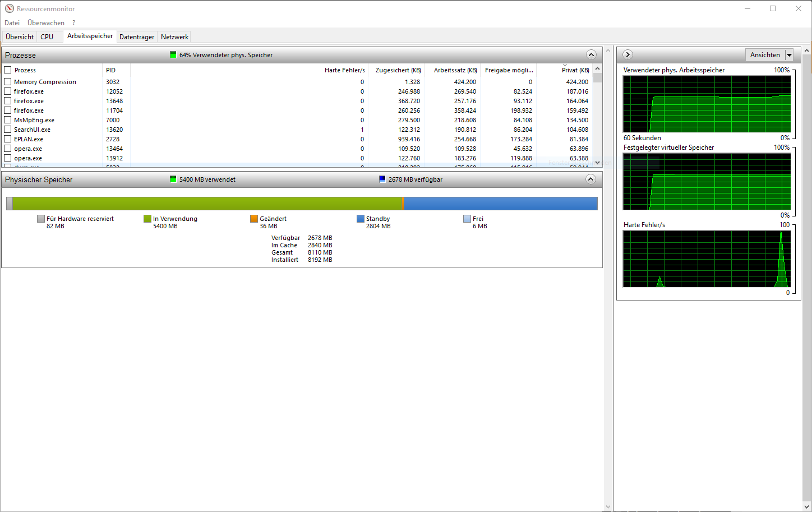Click the process list scroll up arrow
The height and width of the screenshot is (512, 812).
tap(597, 68)
